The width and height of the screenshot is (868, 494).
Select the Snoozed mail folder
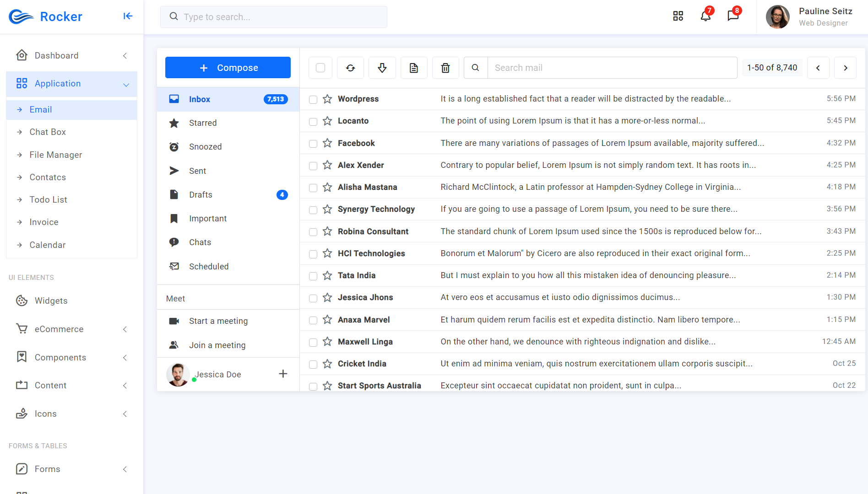tap(205, 146)
